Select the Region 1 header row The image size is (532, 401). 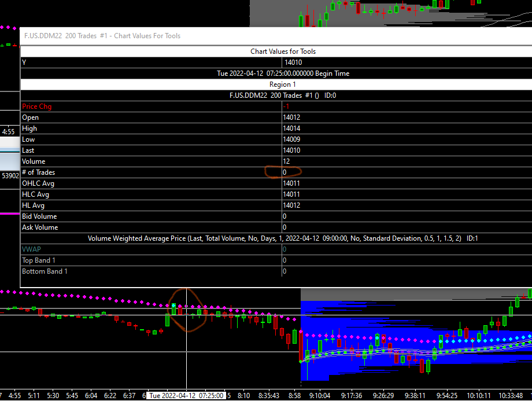(x=276, y=84)
